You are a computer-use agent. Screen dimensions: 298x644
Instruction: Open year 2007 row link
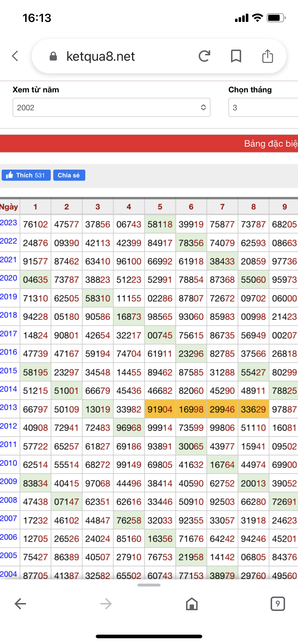9,519
